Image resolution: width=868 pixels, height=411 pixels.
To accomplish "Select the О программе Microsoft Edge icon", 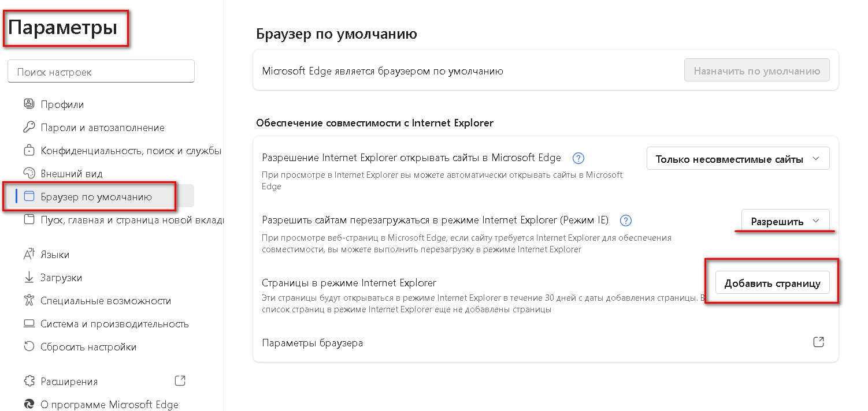I will point(28,404).
